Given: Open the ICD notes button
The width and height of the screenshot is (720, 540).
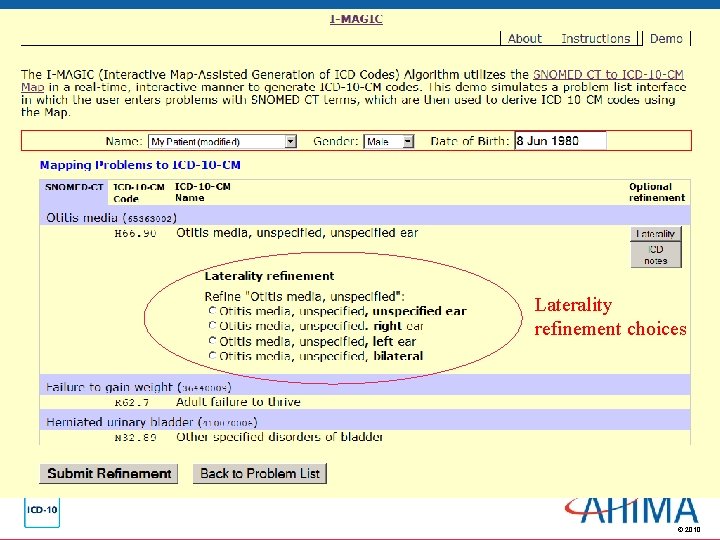Looking at the screenshot, I should [655, 254].
